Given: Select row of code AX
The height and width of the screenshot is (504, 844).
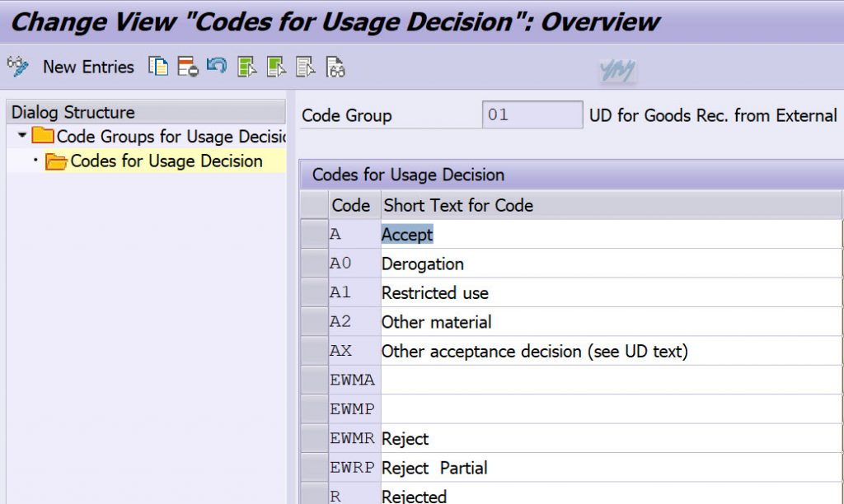Looking at the screenshot, I should [x=314, y=351].
